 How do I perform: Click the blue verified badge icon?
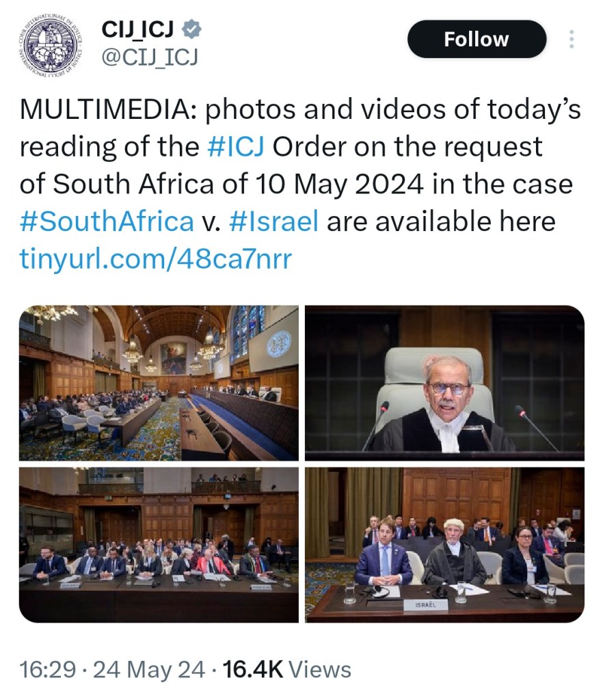point(191,29)
